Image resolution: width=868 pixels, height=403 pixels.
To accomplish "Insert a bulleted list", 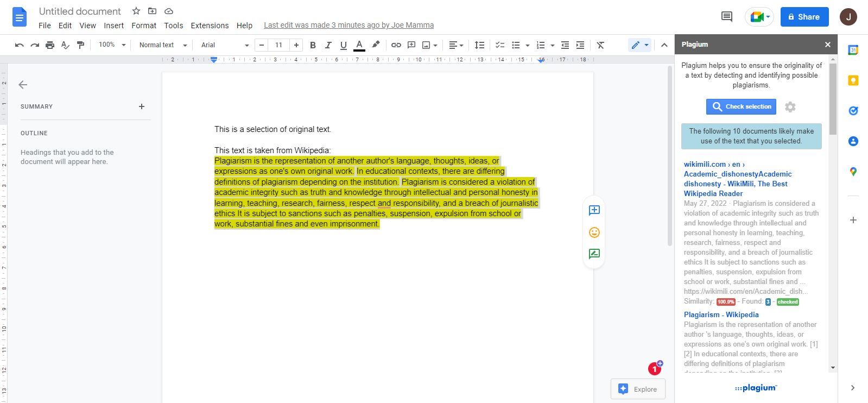I will point(516,45).
